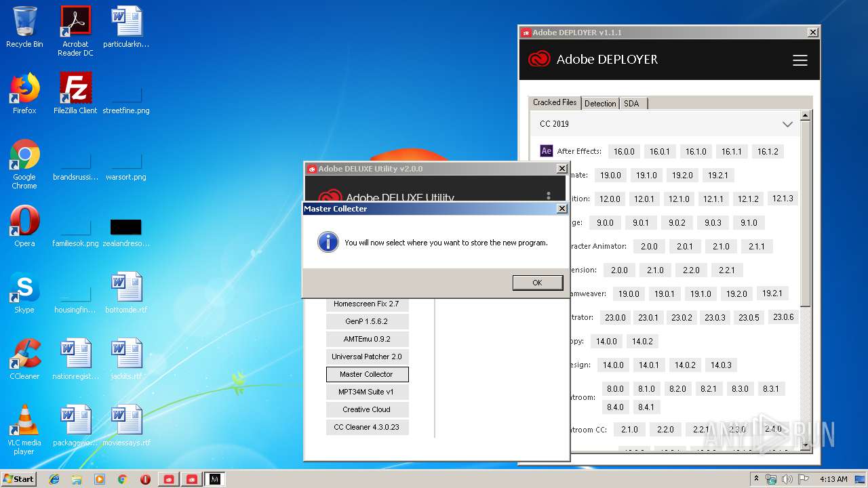Open Google Chrome desktop shortcut

tap(24, 164)
